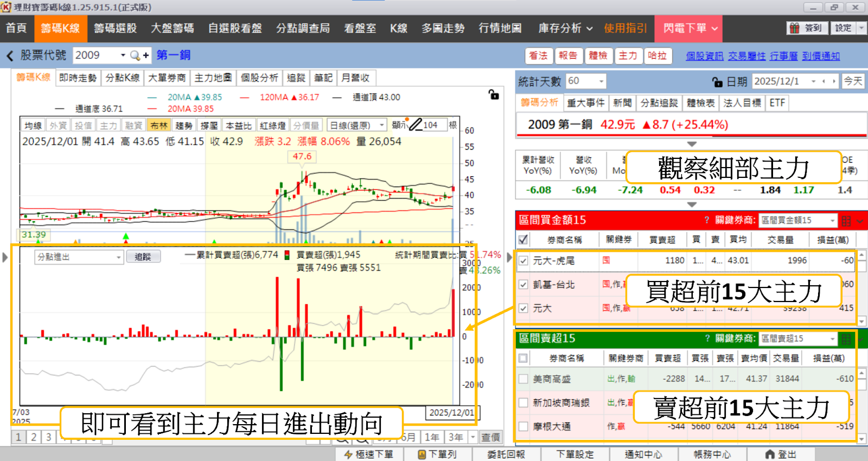Toggle the lock icon beside 日期

click(x=717, y=82)
